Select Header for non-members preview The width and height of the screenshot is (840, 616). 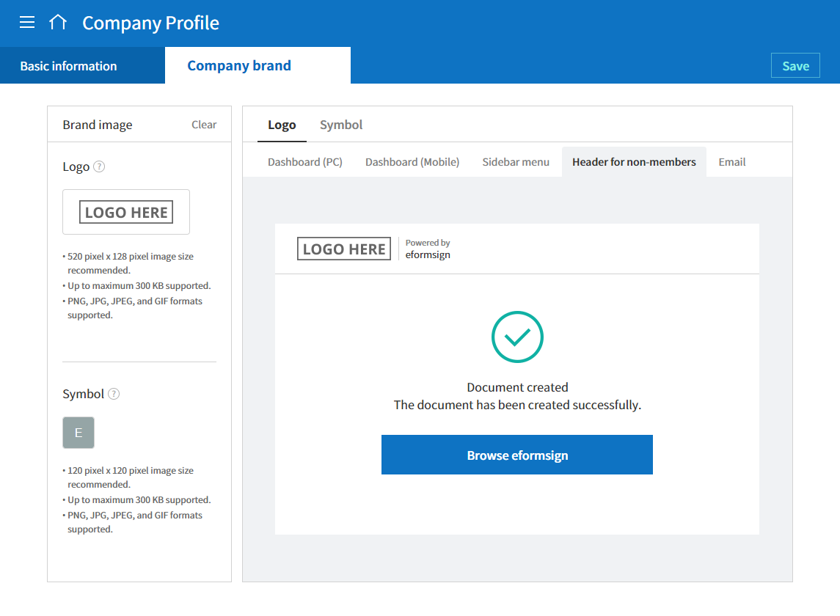pos(634,162)
